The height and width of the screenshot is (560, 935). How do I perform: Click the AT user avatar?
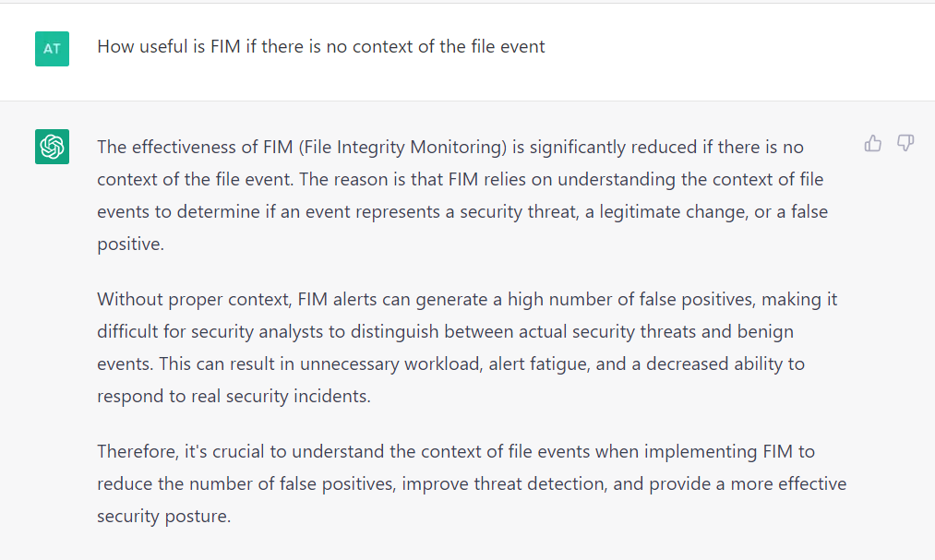pyautogui.click(x=52, y=48)
